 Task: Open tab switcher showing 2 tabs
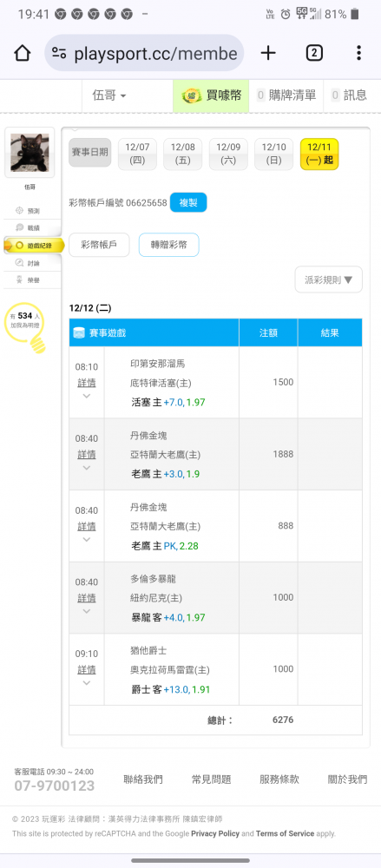click(314, 53)
